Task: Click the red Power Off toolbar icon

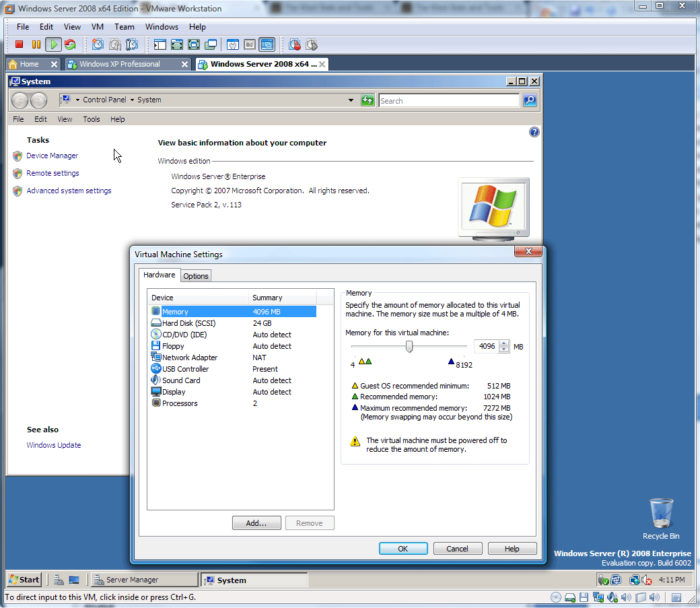Action: (x=19, y=44)
